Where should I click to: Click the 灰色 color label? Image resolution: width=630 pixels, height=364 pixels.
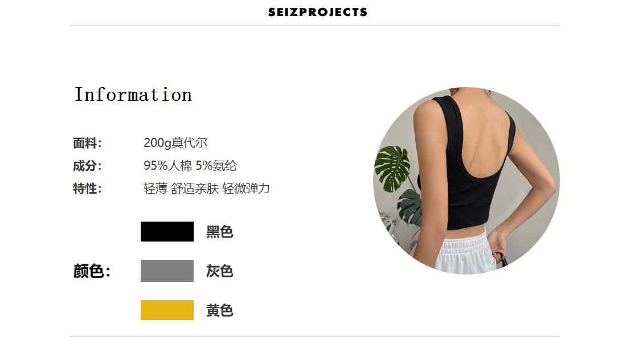220,271
